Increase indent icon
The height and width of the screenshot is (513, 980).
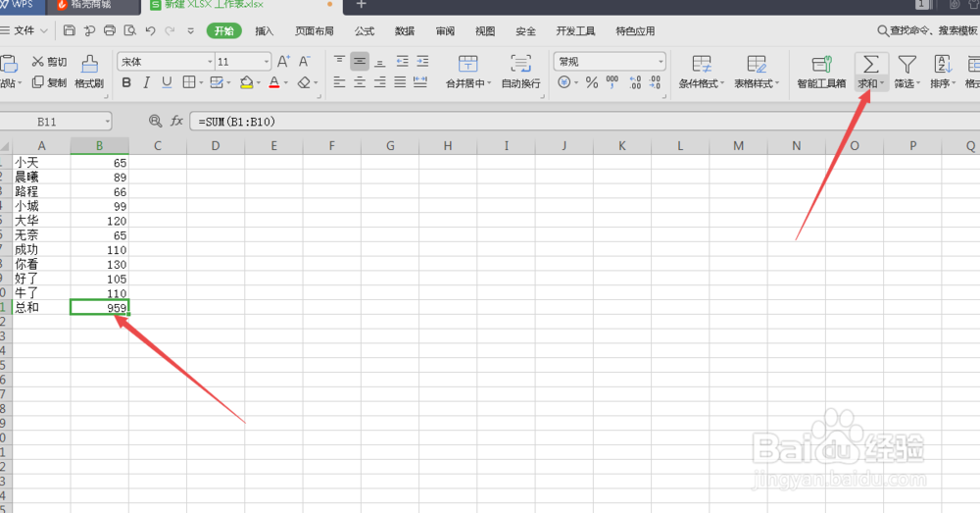pyautogui.click(x=423, y=62)
